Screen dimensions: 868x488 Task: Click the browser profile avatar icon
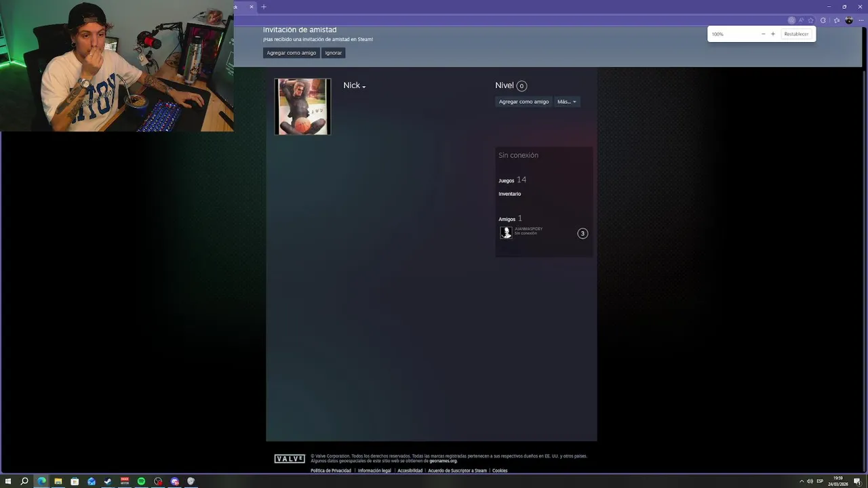click(x=849, y=20)
